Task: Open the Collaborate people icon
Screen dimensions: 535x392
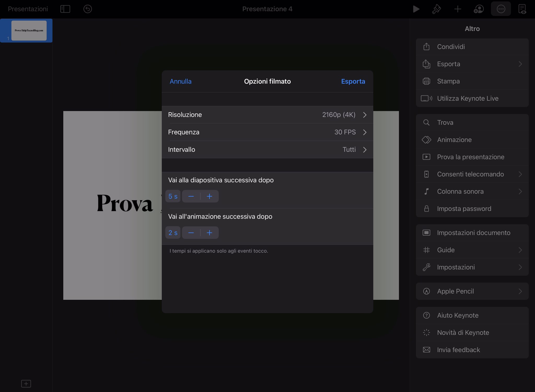Action: point(479,9)
